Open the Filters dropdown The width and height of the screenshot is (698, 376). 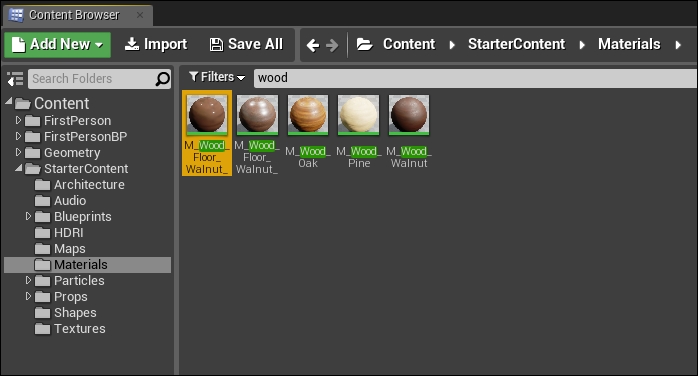pyautogui.click(x=217, y=77)
